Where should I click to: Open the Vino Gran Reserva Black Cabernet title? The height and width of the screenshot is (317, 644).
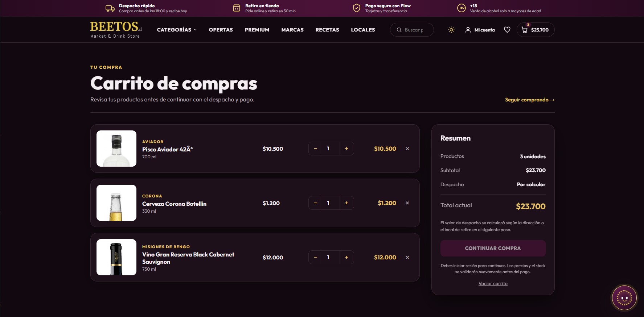click(188, 258)
